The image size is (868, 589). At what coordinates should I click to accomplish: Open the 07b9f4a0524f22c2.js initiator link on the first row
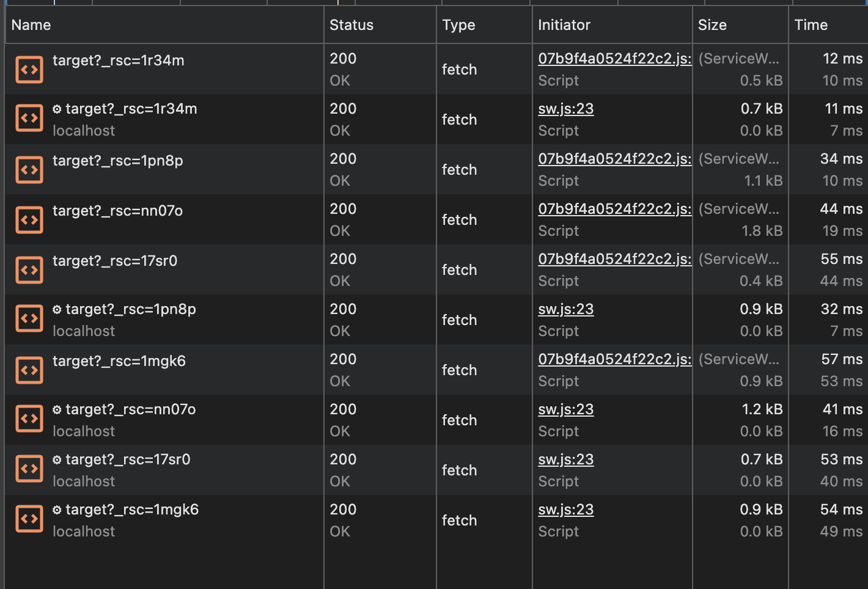(x=613, y=59)
